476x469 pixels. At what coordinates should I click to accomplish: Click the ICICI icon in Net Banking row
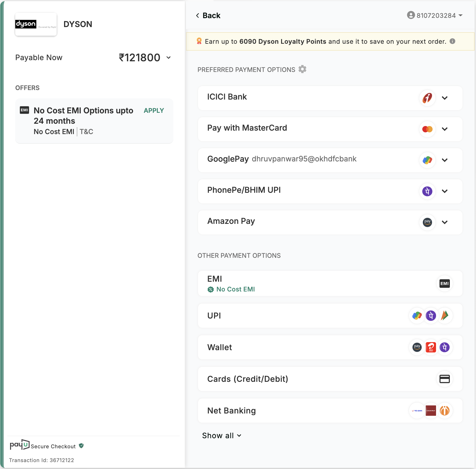coord(445,411)
